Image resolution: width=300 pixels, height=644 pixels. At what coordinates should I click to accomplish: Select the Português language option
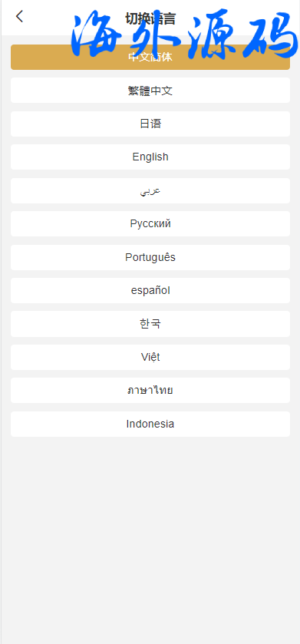pos(150,257)
